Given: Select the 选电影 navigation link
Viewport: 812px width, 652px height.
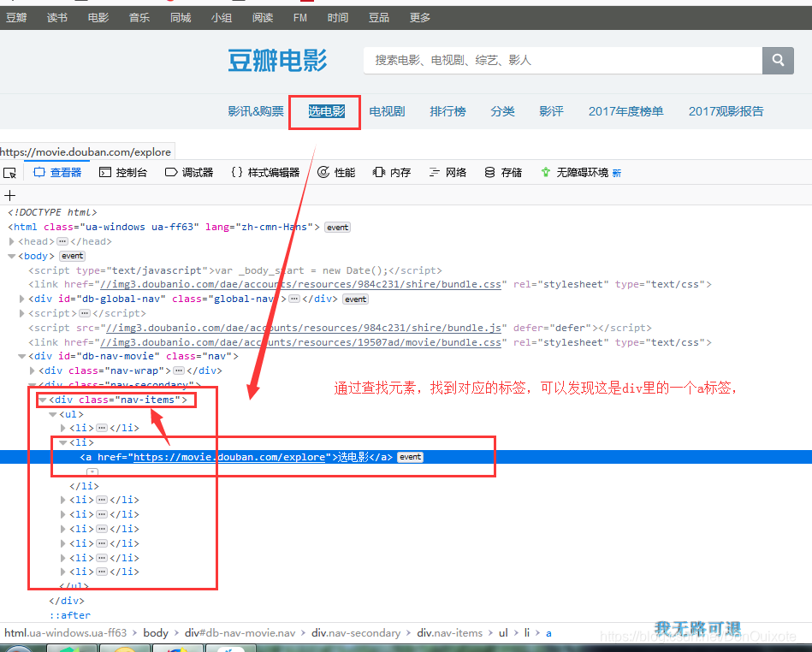Looking at the screenshot, I should [x=326, y=111].
